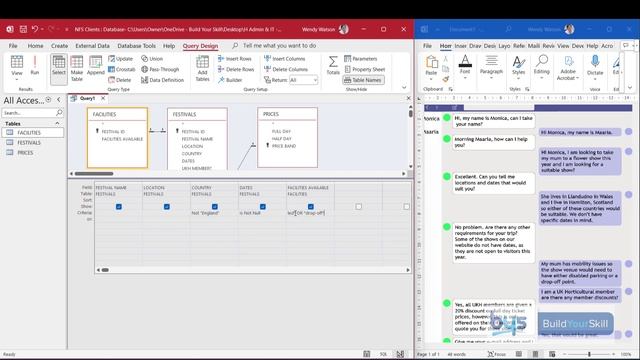Click Insert Columns in Query Setup
640x360 pixels.
tap(284, 59)
